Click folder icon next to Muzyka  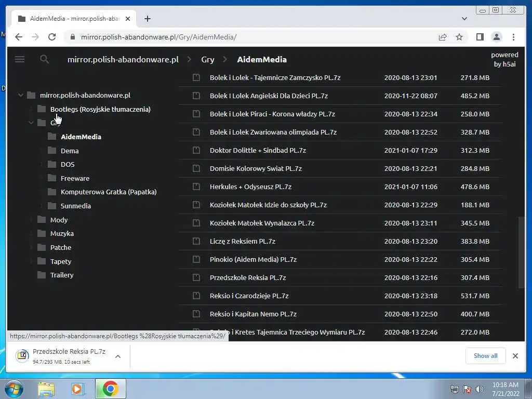coord(42,233)
